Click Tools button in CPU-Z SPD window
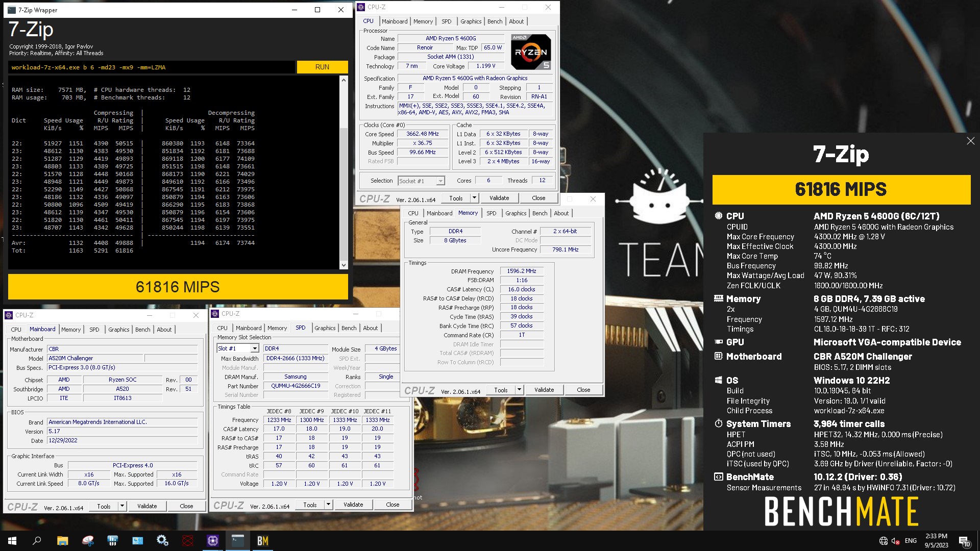 310,505
